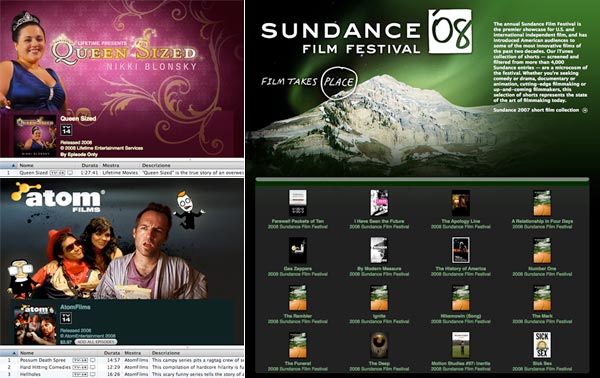The image size is (600, 378).
Task: Open The Deep poster thumbnail
Action: point(379,345)
